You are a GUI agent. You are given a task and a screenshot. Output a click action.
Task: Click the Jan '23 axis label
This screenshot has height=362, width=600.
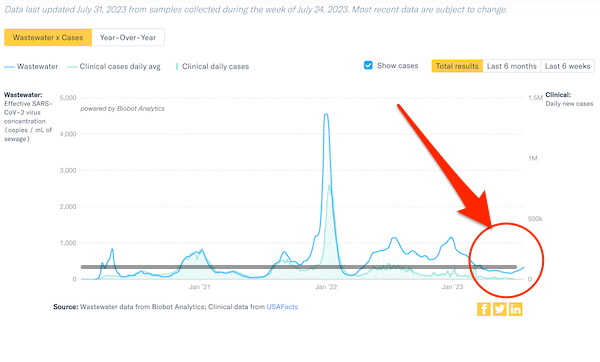click(452, 287)
